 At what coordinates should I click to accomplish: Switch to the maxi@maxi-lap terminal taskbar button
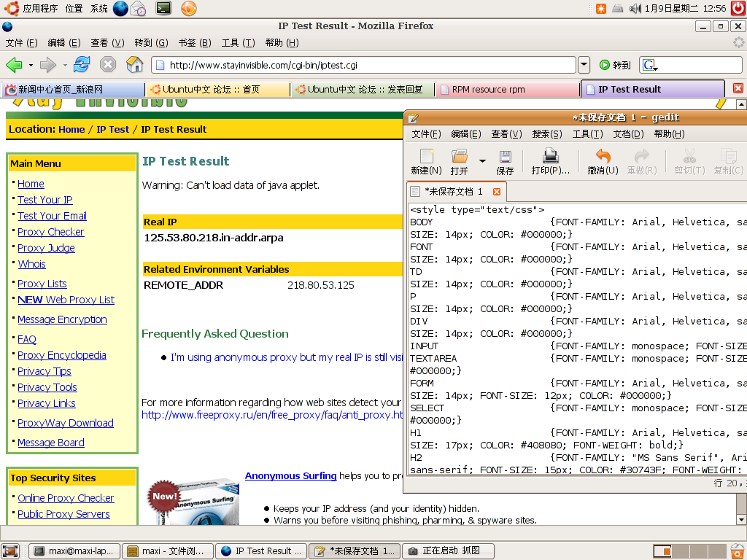[75, 551]
